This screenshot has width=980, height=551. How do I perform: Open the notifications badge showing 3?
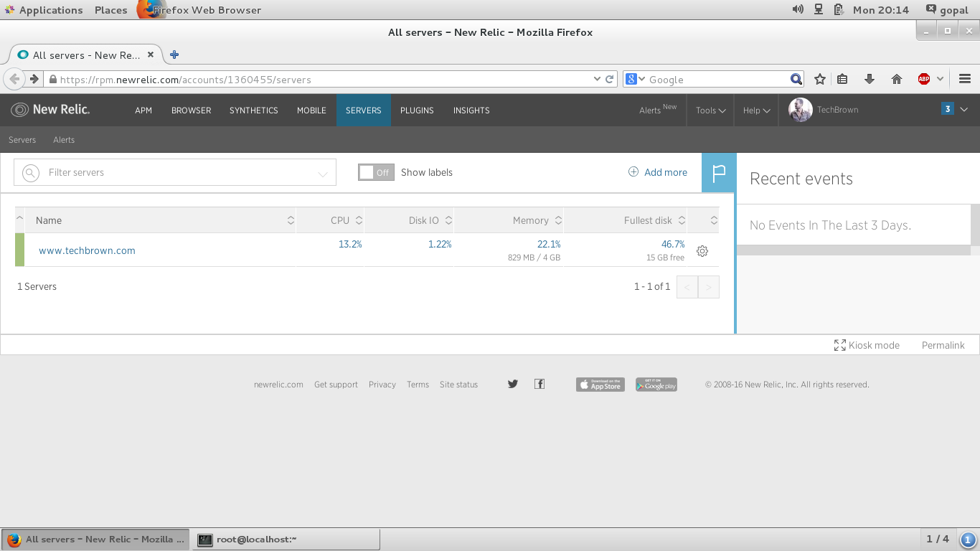tap(948, 109)
